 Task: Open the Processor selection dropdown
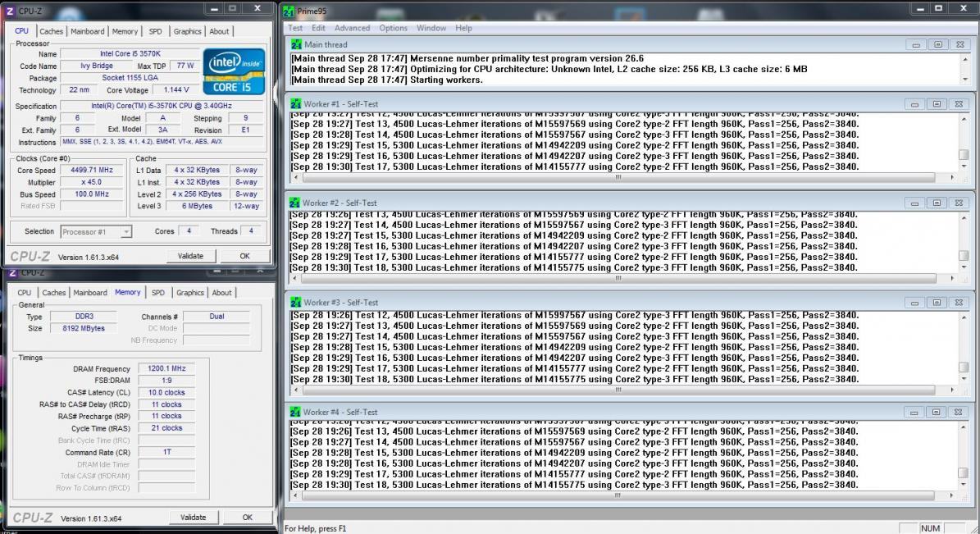tap(125, 231)
